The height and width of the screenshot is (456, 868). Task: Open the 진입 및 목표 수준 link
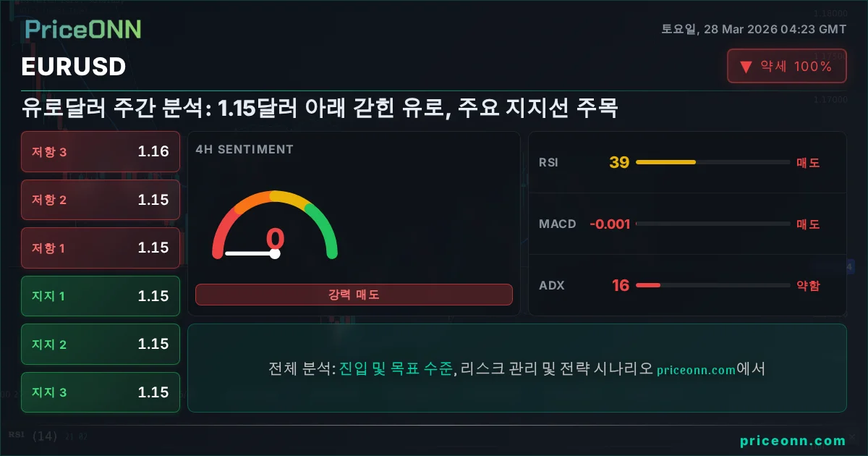[396, 368]
